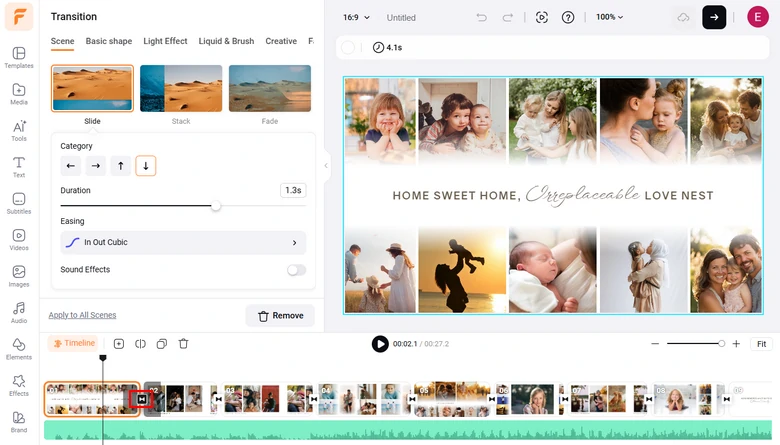Zoom in the timeline with plus icon
Screen dimensions: 780x445
click(x=736, y=344)
